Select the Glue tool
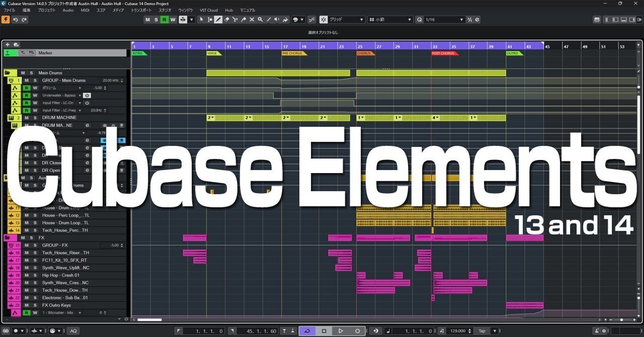 tap(244, 20)
